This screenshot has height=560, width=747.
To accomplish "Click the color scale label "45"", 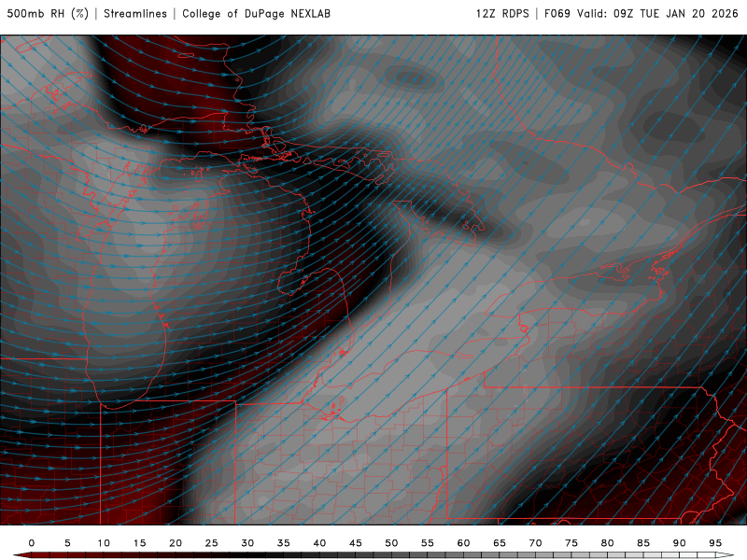I will point(356,543).
